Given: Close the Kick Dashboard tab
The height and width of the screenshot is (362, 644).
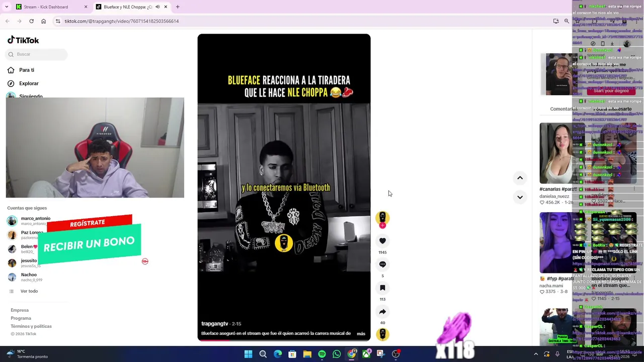Looking at the screenshot, I should [x=86, y=7].
